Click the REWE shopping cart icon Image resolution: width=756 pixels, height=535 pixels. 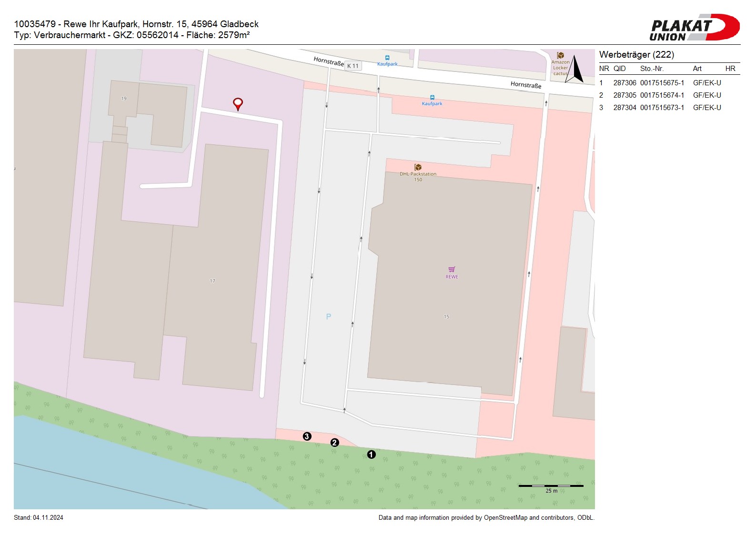point(452,270)
